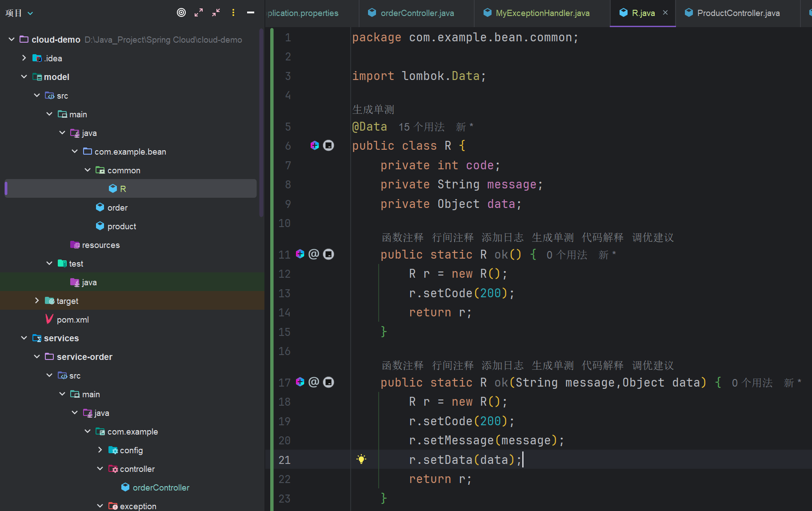Click the light bulb quick-fix icon on line 21

click(361, 459)
